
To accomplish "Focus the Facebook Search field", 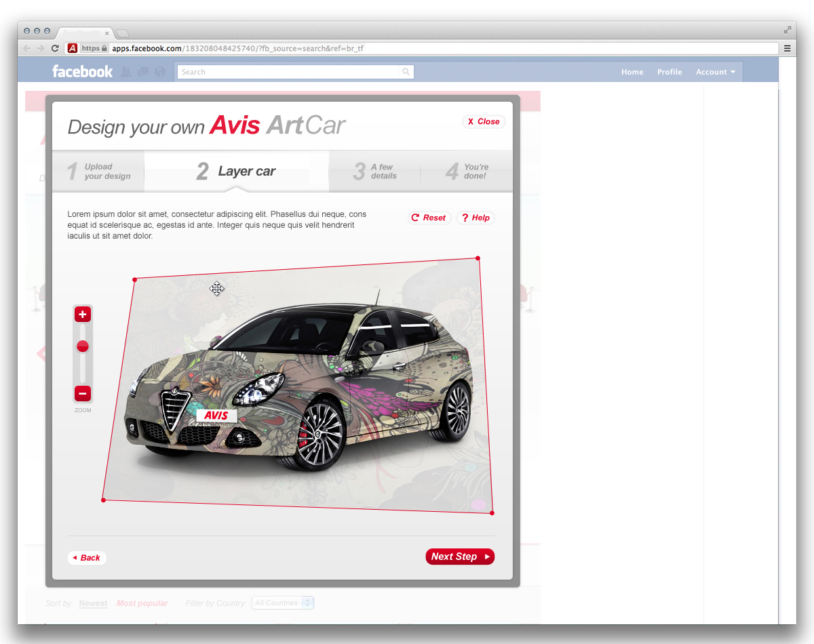I will tap(288, 72).
